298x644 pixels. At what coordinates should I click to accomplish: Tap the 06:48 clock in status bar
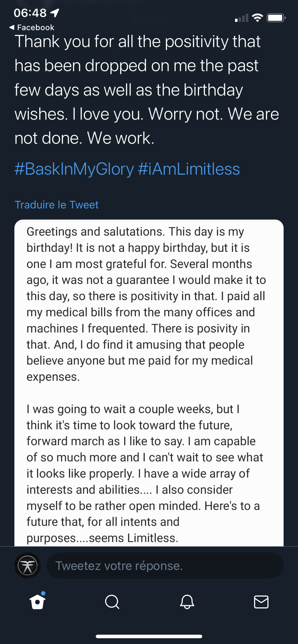[x=30, y=13]
